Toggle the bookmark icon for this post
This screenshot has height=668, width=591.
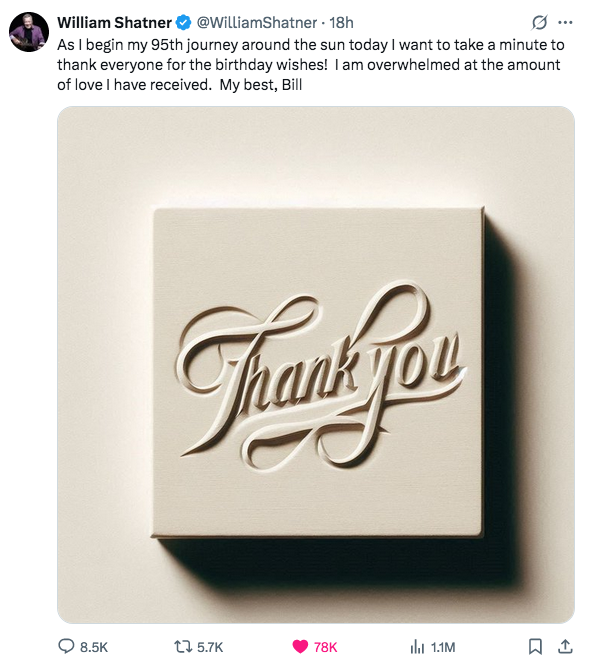coord(535,646)
